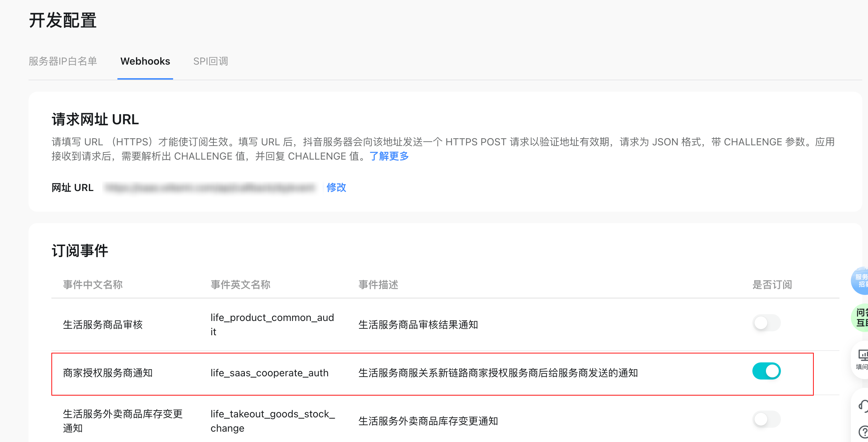Select the life_saas_cooperate_auth event row
Viewport: 868px width, 442px height.
click(x=269, y=373)
